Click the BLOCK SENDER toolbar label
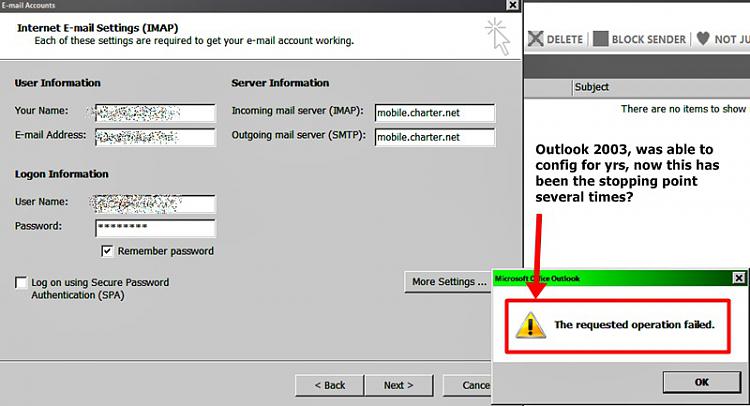 tap(649, 40)
